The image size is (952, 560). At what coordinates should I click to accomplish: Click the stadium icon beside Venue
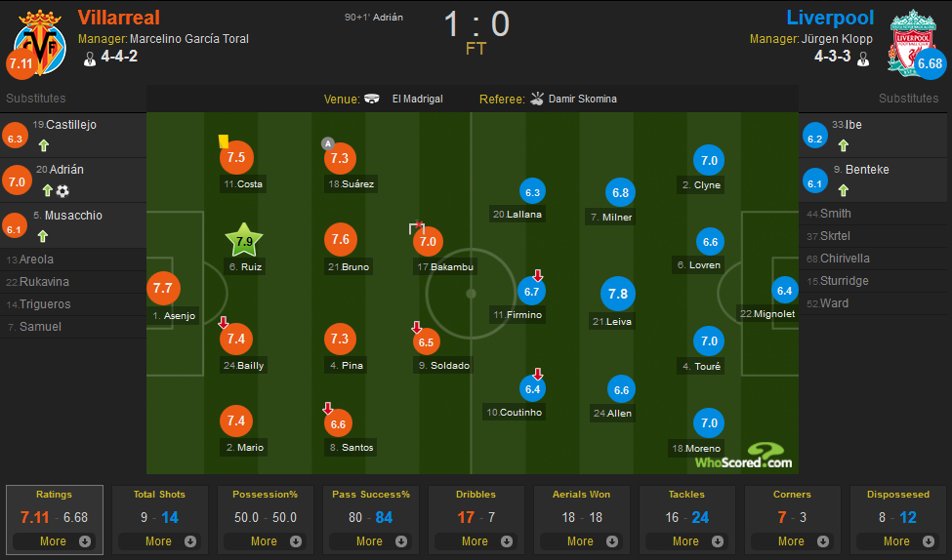372,99
